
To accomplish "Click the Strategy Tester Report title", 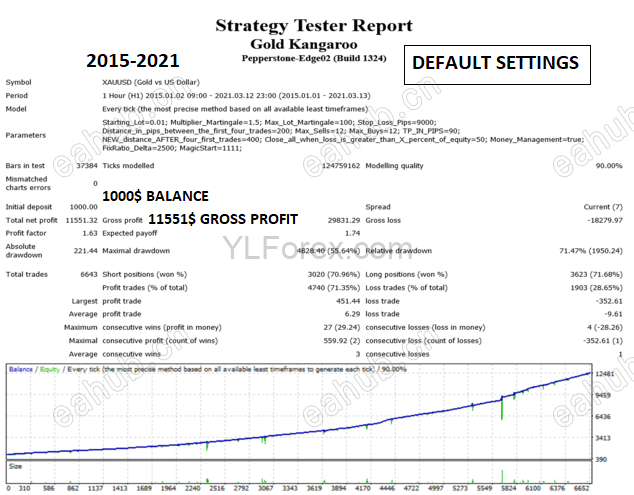I will 314,26.
